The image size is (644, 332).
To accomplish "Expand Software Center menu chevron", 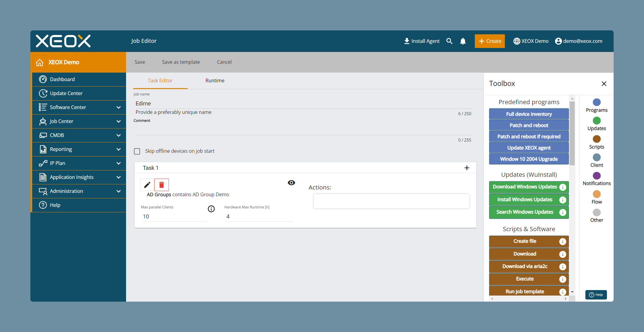I will coord(118,107).
